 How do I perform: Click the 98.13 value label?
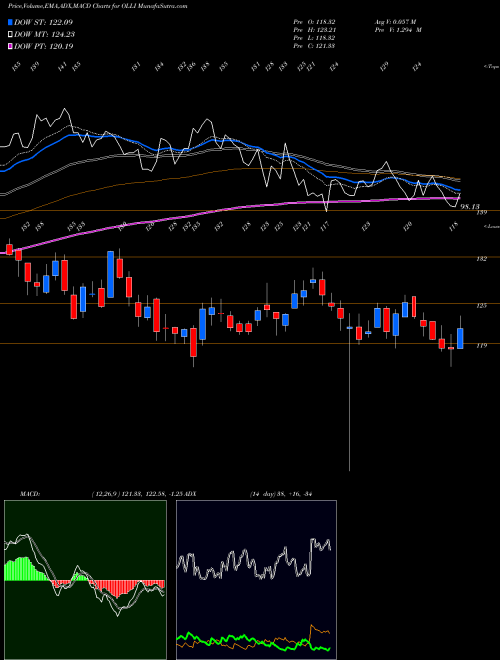(x=470, y=206)
